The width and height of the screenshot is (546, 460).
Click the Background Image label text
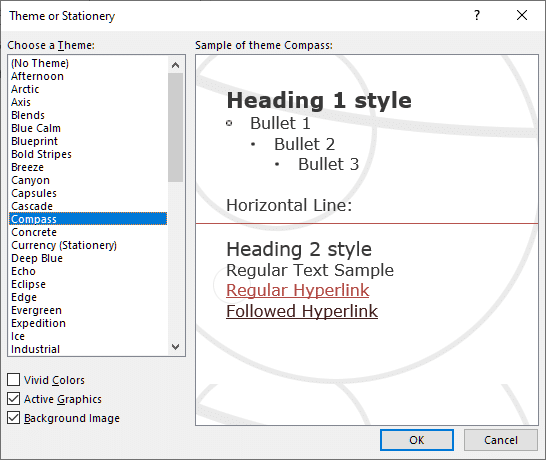pyautogui.click(x=72, y=418)
